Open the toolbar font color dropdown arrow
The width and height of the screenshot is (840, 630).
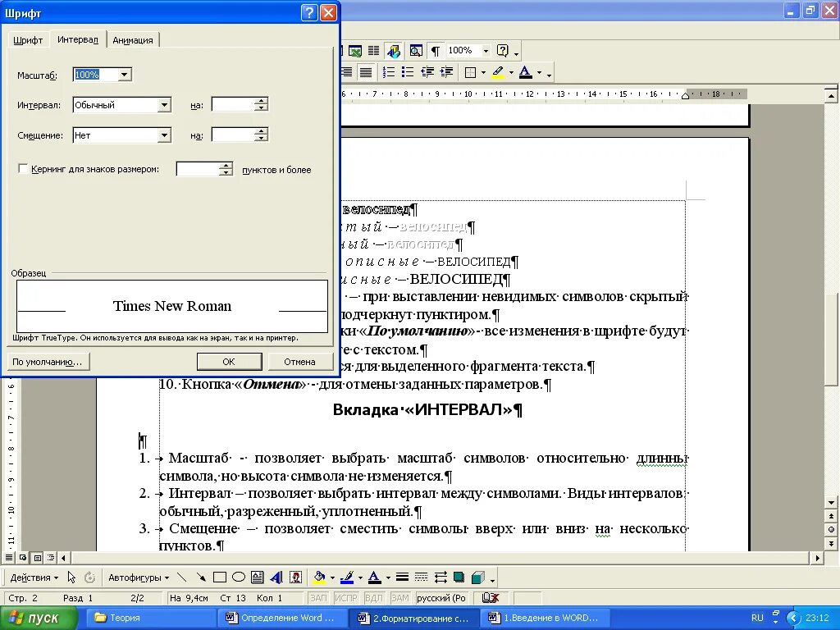pyautogui.click(x=539, y=72)
